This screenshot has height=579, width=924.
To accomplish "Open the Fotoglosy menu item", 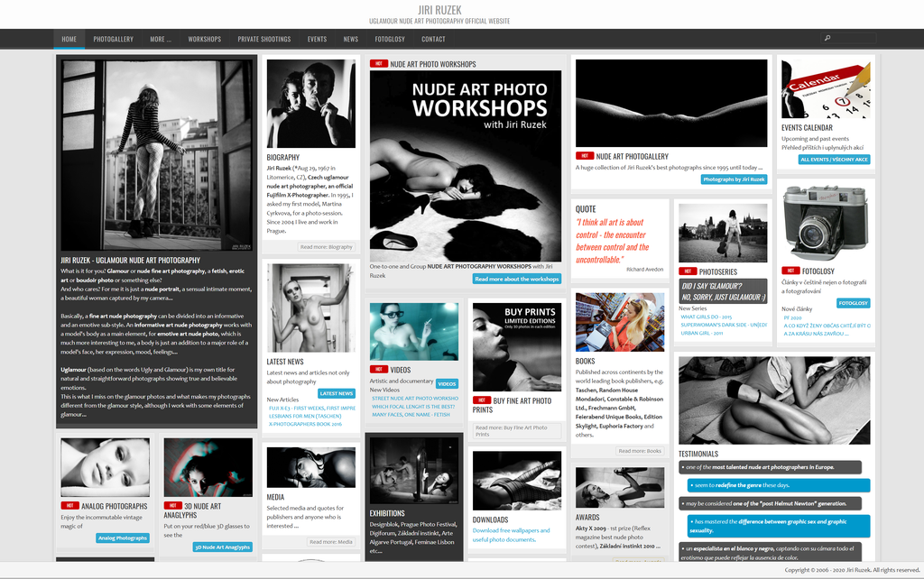I will pyautogui.click(x=390, y=39).
